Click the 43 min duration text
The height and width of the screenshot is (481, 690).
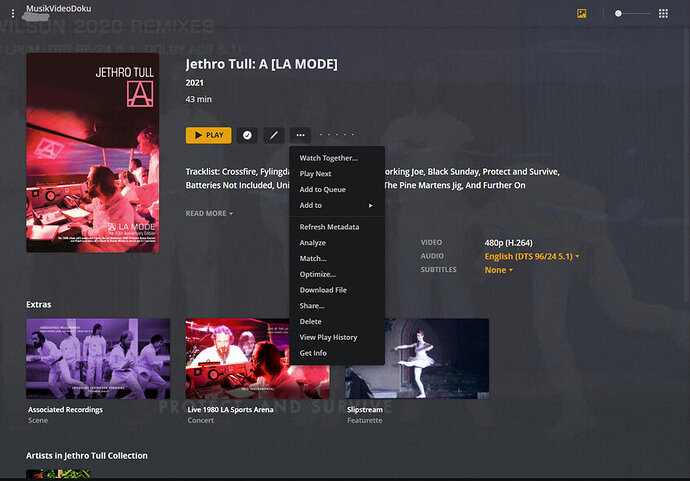(x=198, y=99)
